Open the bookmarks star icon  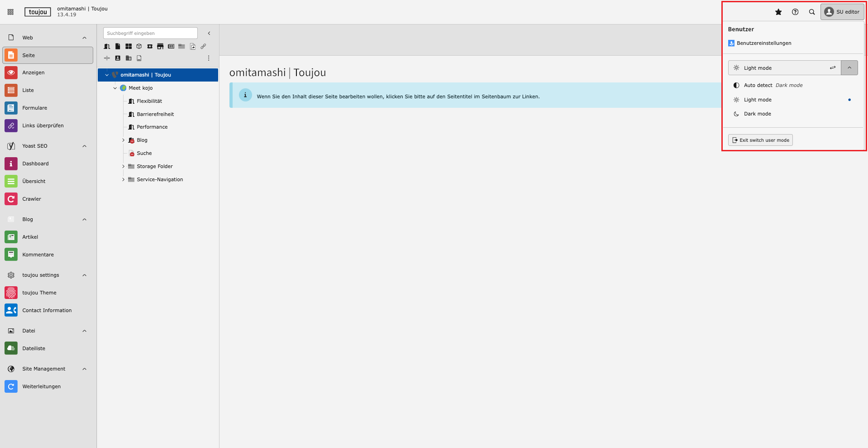778,12
